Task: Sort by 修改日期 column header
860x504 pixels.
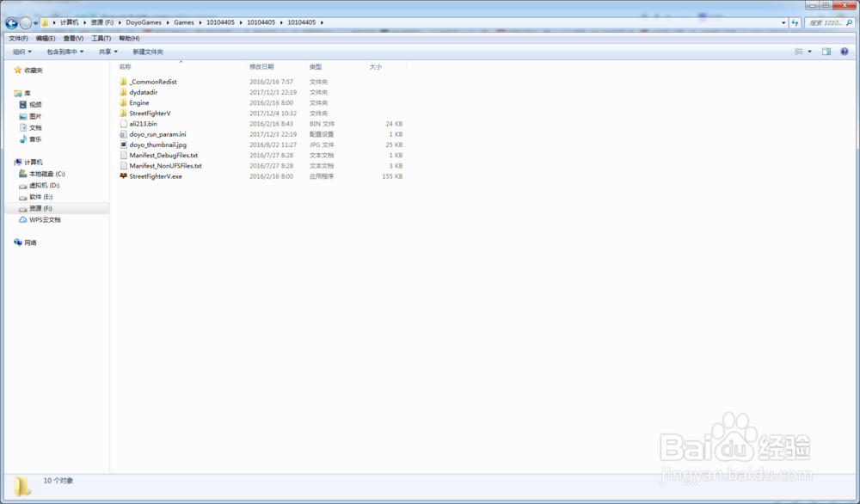Action: (x=261, y=67)
